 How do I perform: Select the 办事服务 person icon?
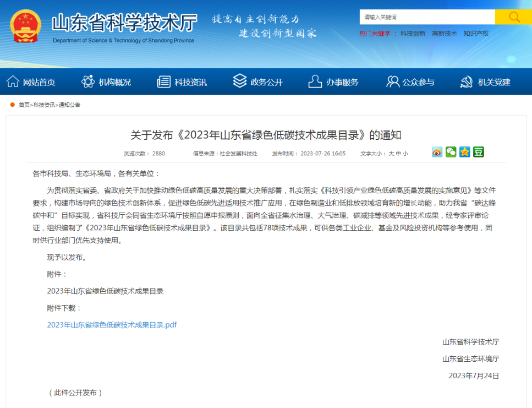[x=314, y=80]
